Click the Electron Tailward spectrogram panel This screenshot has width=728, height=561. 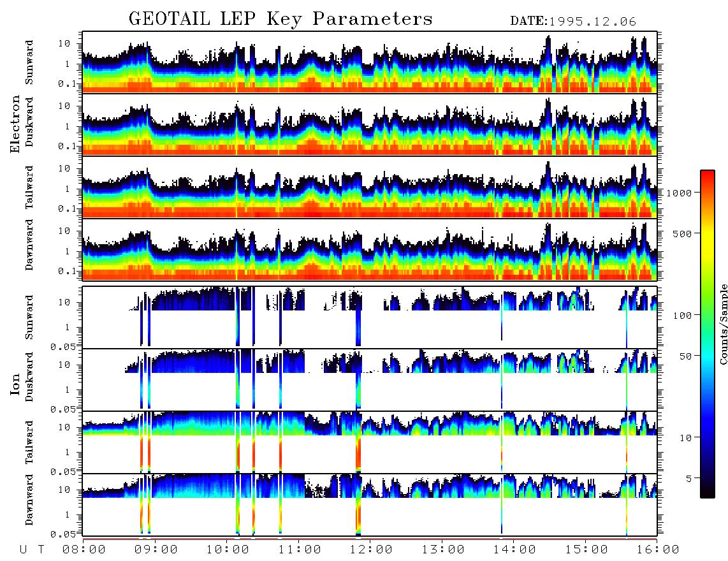pyautogui.click(x=370, y=187)
